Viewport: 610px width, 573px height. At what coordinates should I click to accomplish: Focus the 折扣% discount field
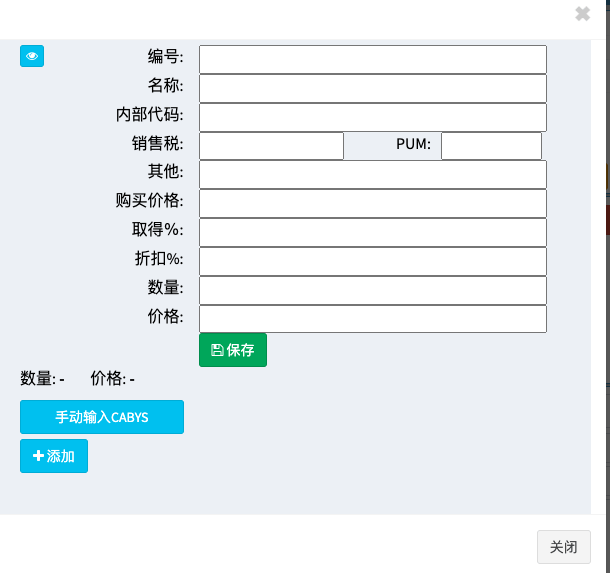(x=372, y=261)
